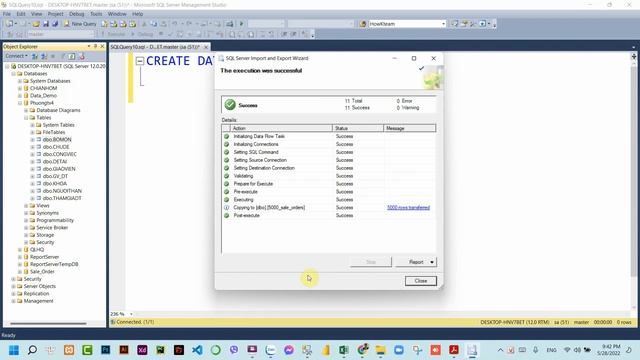Click the Copy icon in the toolbar
The width and height of the screenshot is (640, 360).
(x=154, y=24)
